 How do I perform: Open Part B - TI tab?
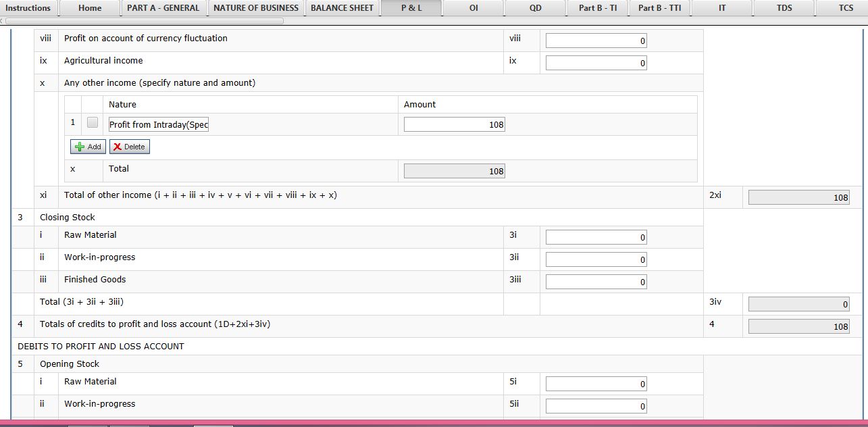point(598,8)
